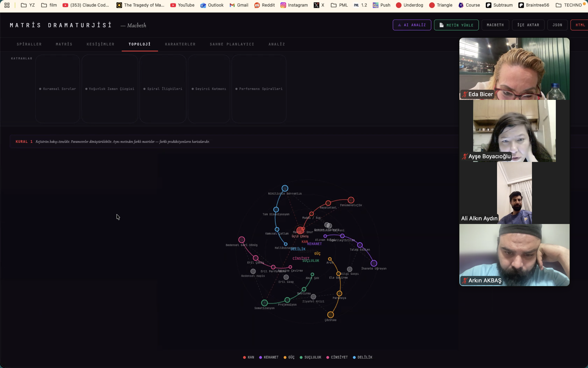Select the Tam Disosiyasyon node
This screenshot has width=588, height=368.
(276, 210)
